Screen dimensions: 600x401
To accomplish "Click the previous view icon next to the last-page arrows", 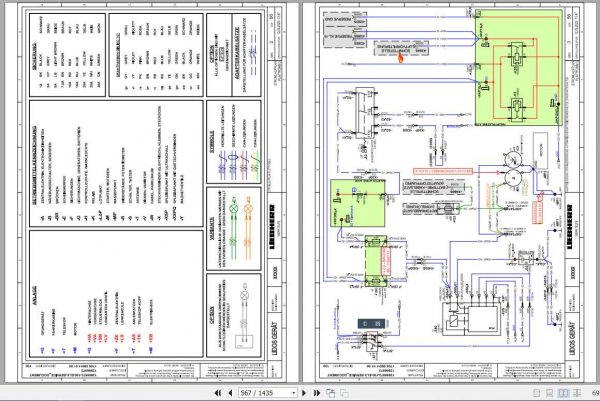I will [331, 393].
